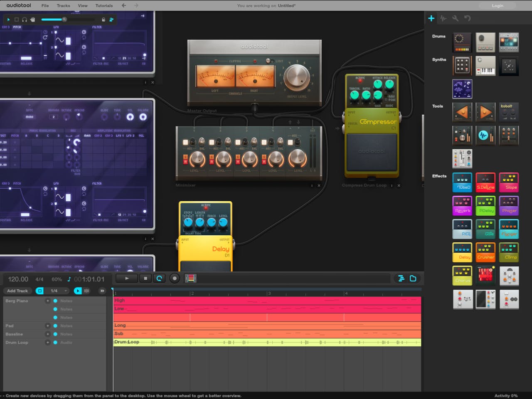Open the Tutorials menu at the top
Screen dimensions: 532x399
coord(104,5)
